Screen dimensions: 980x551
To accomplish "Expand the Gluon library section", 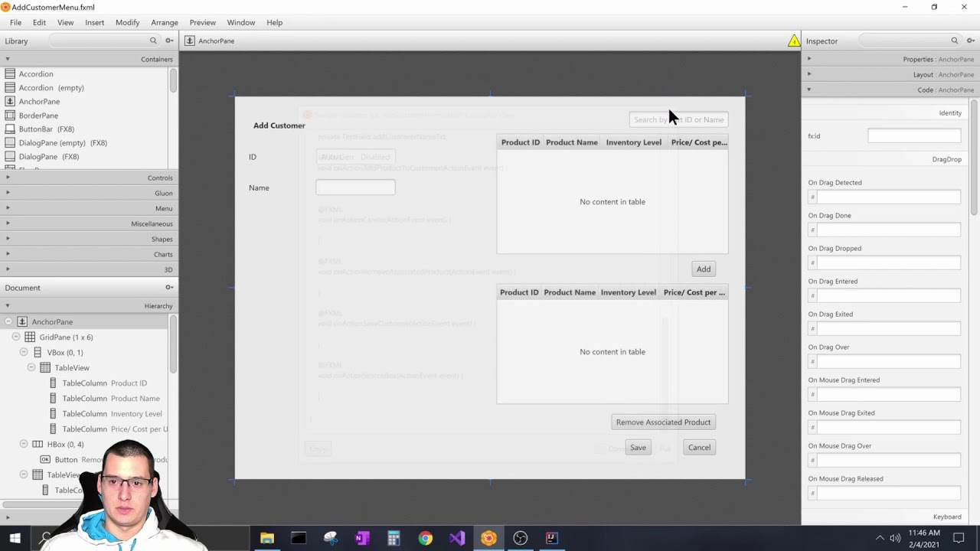I will (x=89, y=193).
